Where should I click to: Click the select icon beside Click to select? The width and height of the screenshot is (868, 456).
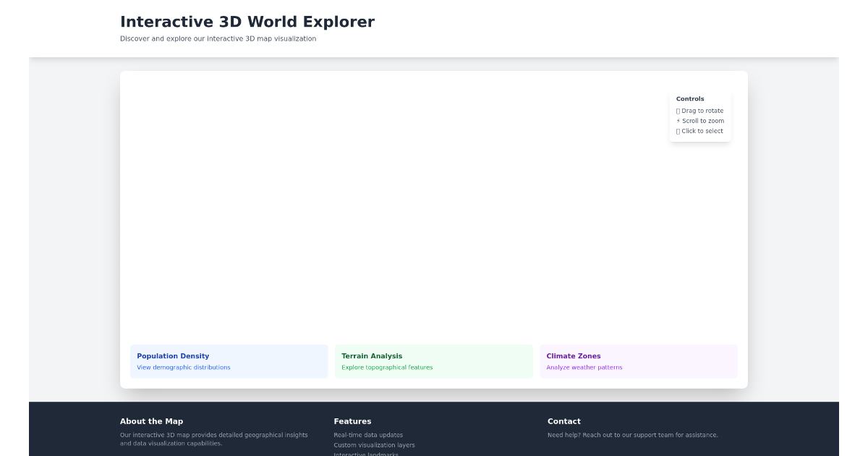678,131
